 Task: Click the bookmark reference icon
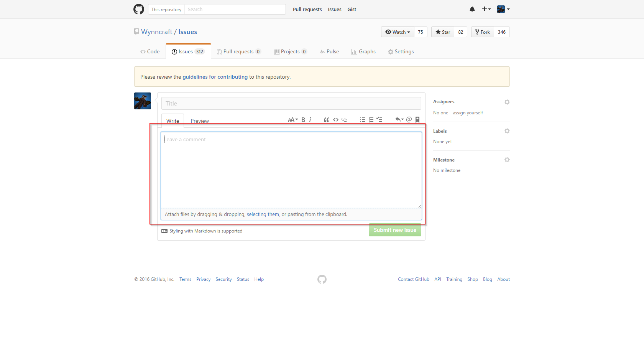(x=417, y=119)
